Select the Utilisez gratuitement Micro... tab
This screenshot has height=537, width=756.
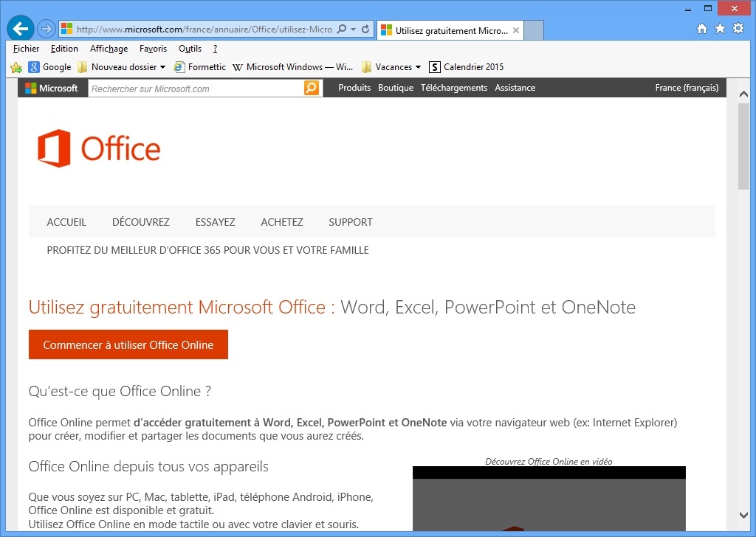(x=450, y=30)
